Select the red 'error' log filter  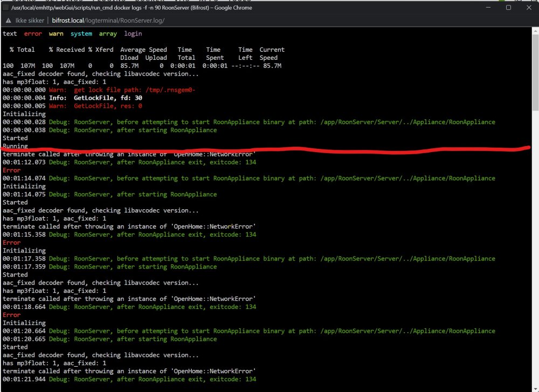[x=33, y=33]
